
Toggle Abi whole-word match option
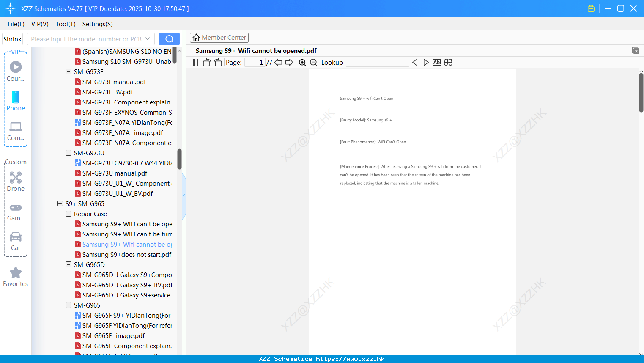[437, 63]
